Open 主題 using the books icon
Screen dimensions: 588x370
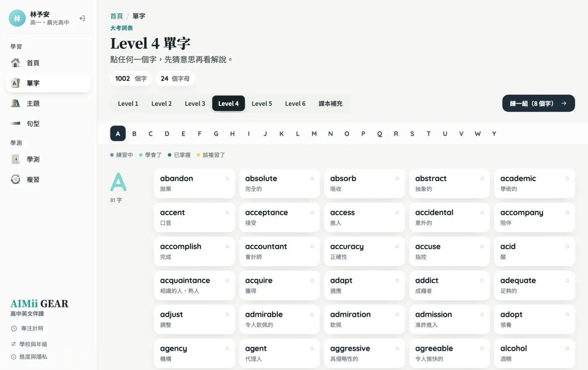pyautogui.click(x=16, y=103)
